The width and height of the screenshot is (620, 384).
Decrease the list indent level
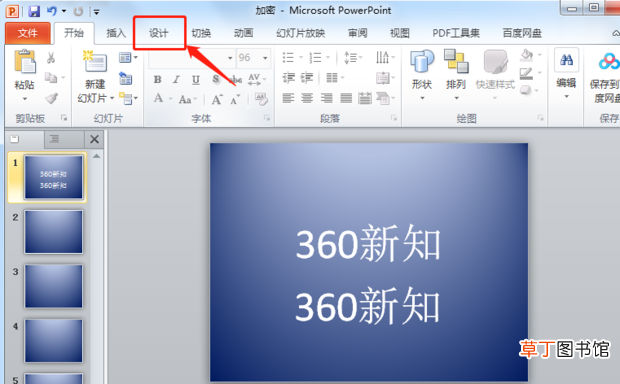pos(288,78)
